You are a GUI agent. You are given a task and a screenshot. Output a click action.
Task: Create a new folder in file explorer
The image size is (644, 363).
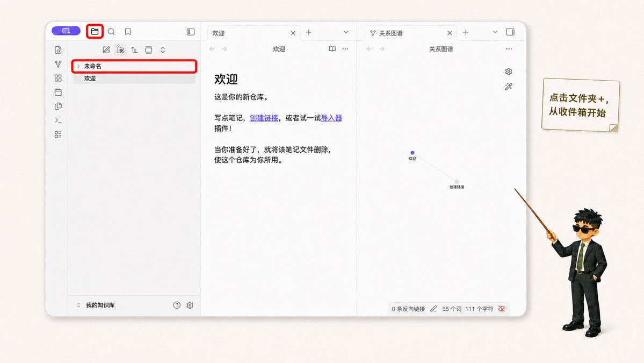[120, 49]
